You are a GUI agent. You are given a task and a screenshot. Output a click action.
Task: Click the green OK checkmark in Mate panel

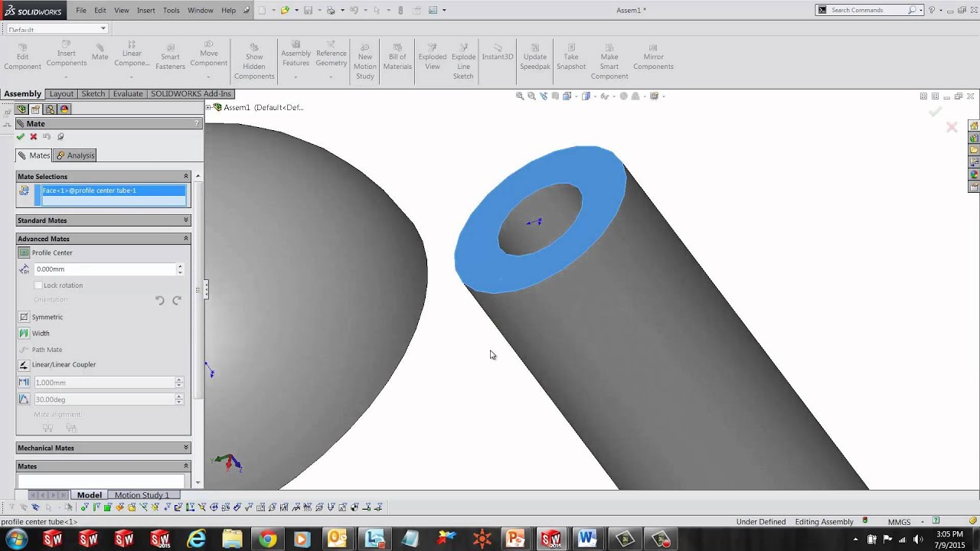(21, 137)
